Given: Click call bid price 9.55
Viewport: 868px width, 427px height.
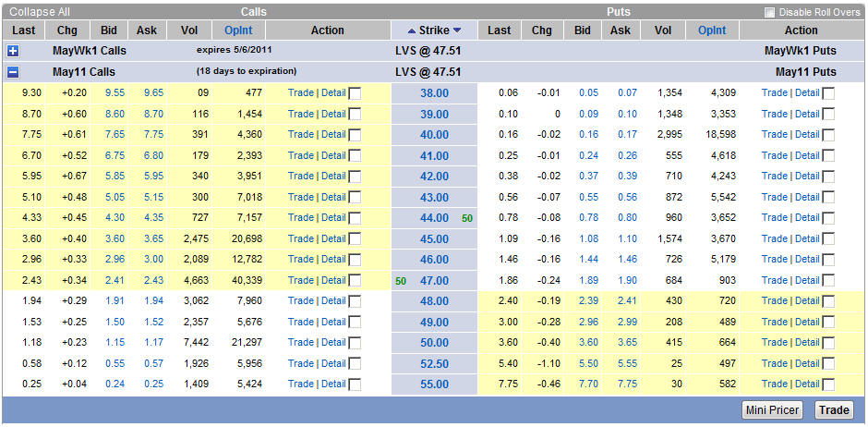Looking at the screenshot, I should click(115, 92).
